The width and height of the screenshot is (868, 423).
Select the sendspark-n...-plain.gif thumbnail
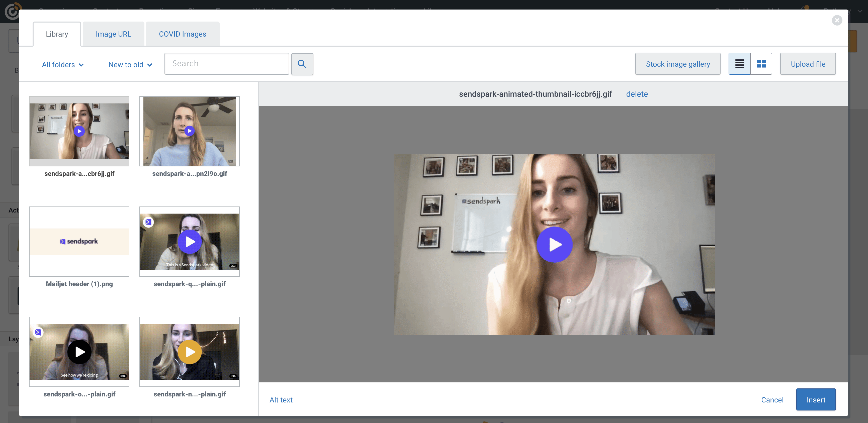pos(189,352)
